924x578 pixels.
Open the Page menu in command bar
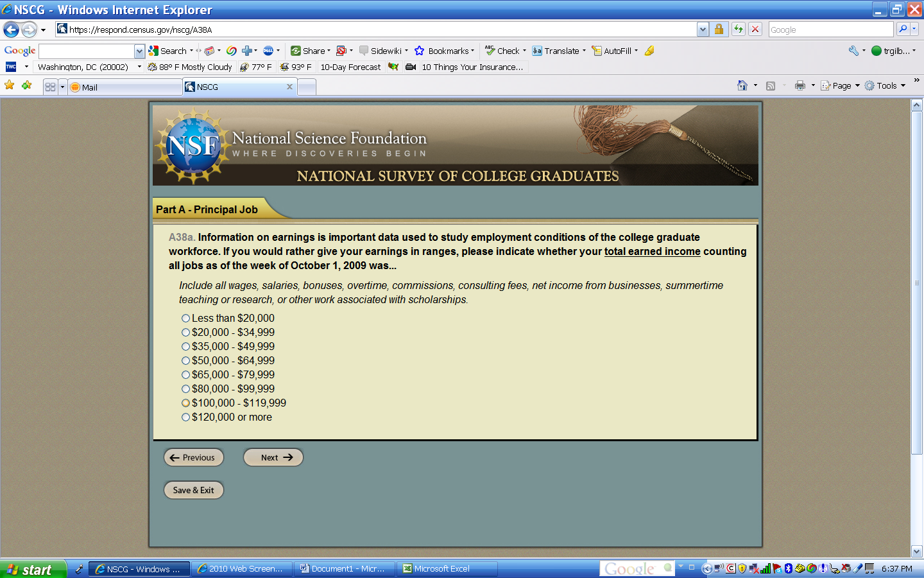point(841,85)
